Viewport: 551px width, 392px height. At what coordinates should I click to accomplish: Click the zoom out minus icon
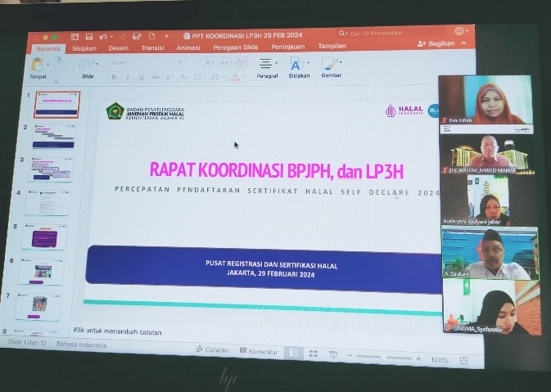coord(350,356)
